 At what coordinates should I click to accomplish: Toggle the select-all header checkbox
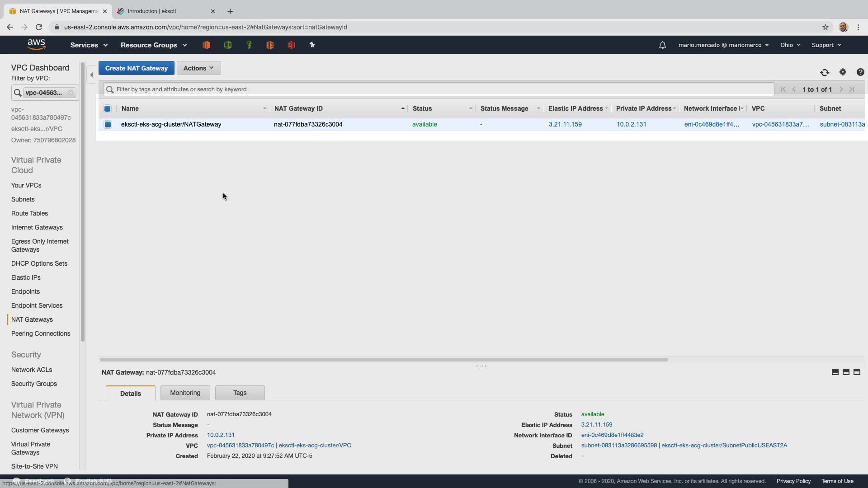108,108
